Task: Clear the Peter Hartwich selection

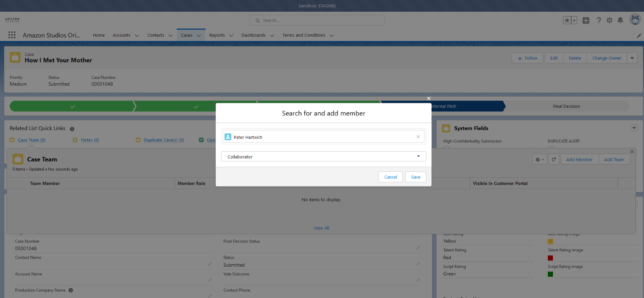Action: coord(418,137)
